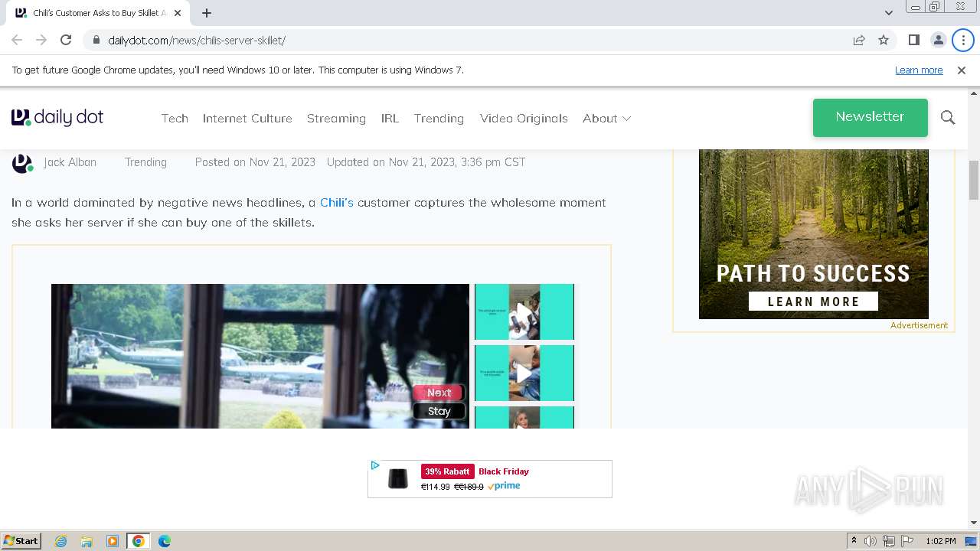This screenshot has width=980, height=551.
Task: Open the browser side panel
Action: pyautogui.click(x=913, y=40)
